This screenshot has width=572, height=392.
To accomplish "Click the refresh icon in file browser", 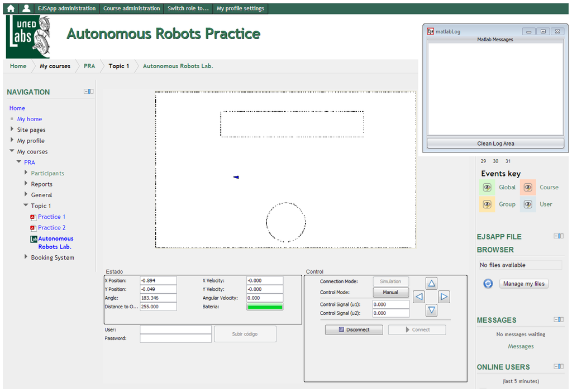I will pos(488,284).
